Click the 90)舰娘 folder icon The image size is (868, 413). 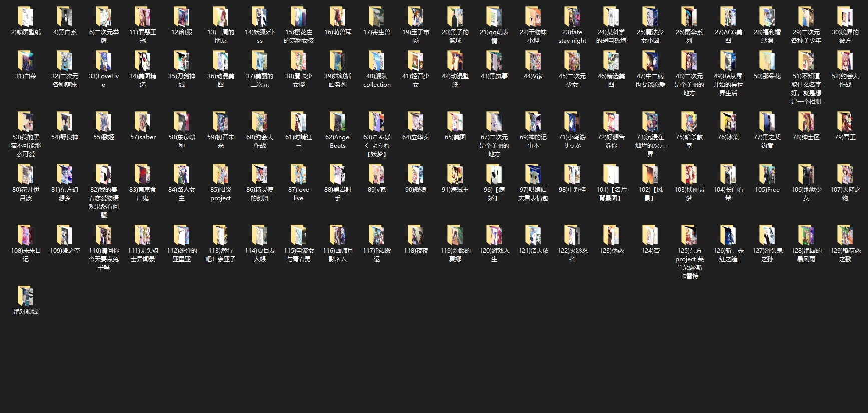pos(415,174)
